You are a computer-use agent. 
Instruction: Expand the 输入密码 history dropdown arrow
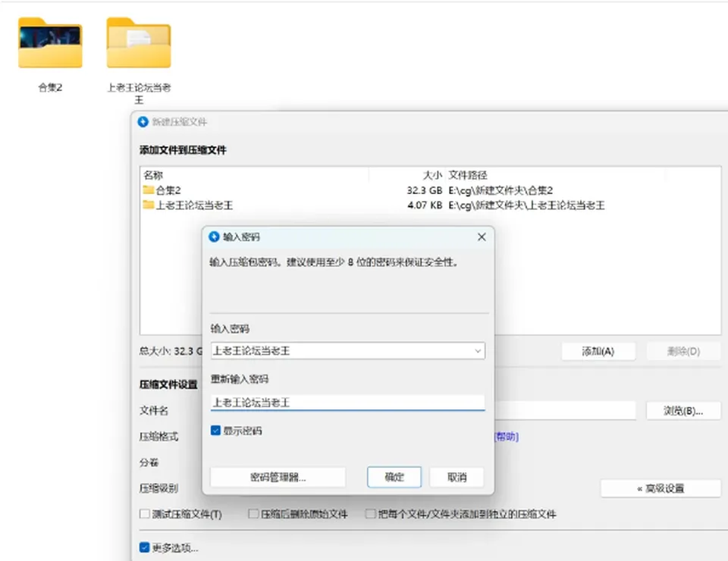[478, 351]
